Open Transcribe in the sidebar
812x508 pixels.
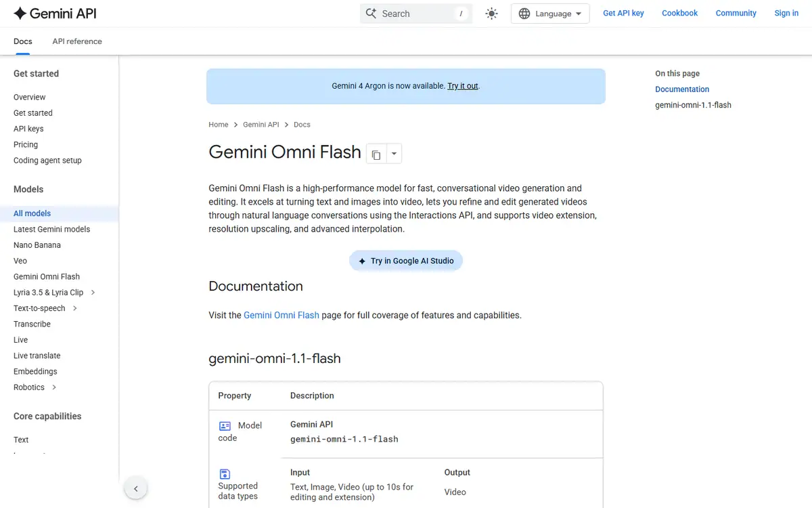pyautogui.click(x=32, y=324)
